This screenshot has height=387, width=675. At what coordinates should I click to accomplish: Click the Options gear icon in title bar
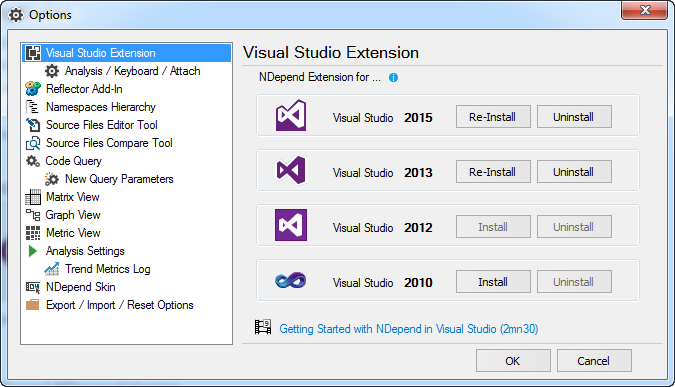(16, 15)
